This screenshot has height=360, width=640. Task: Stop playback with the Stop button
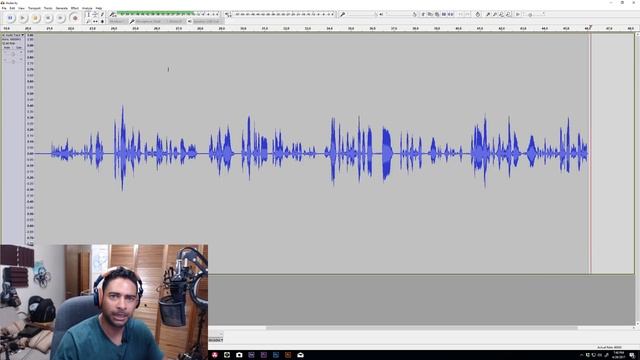click(x=36, y=18)
